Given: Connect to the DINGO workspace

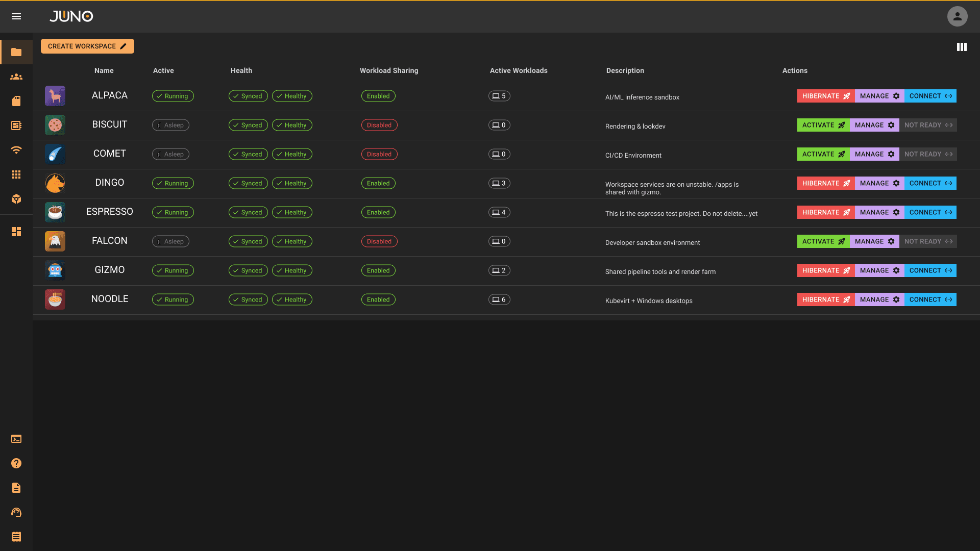Looking at the screenshot, I should 930,183.
